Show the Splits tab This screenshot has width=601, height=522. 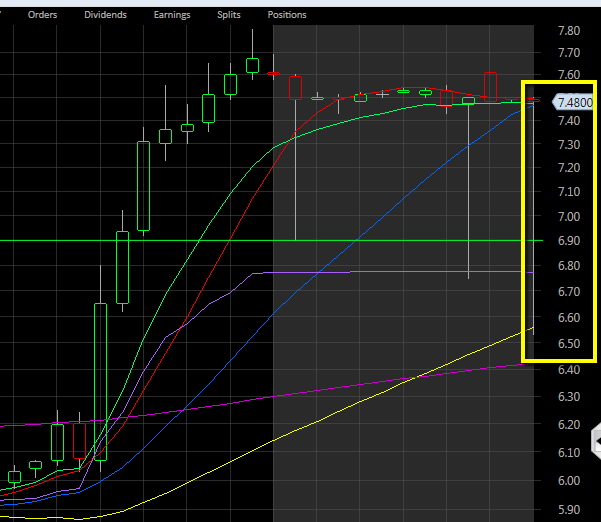point(230,15)
